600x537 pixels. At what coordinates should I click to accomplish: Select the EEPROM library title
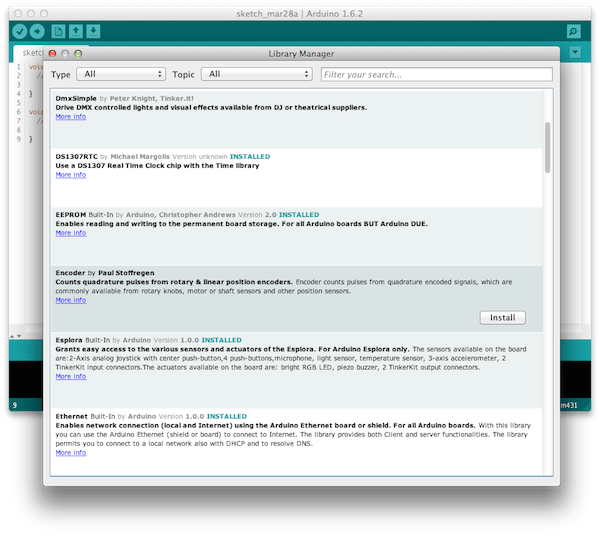tap(71, 215)
